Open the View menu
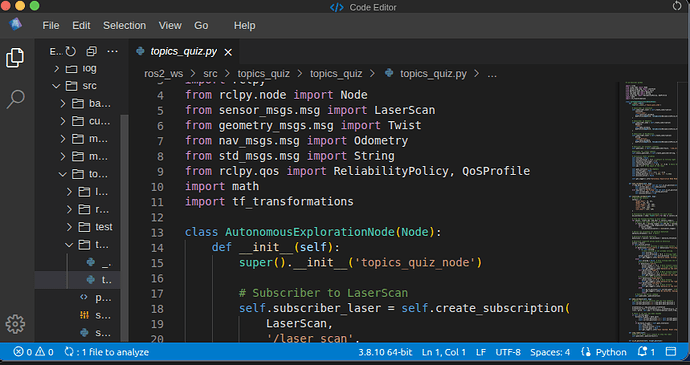 click(170, 26)
